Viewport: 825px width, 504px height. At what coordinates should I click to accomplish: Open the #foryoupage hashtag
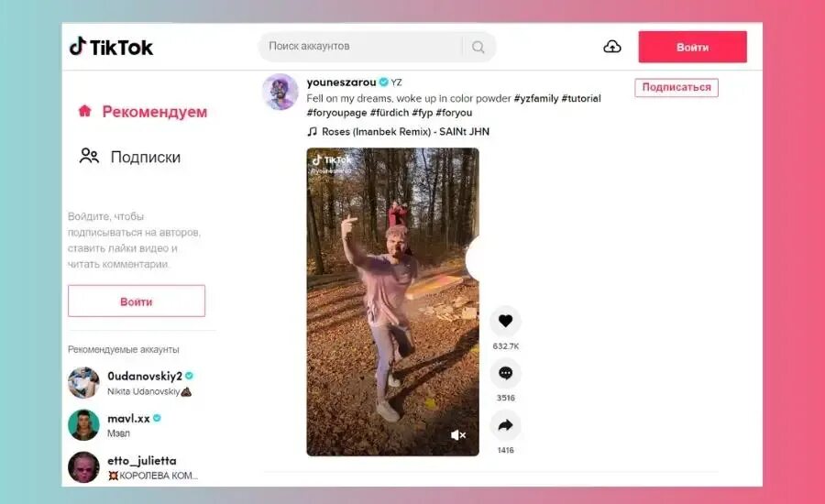336,113
